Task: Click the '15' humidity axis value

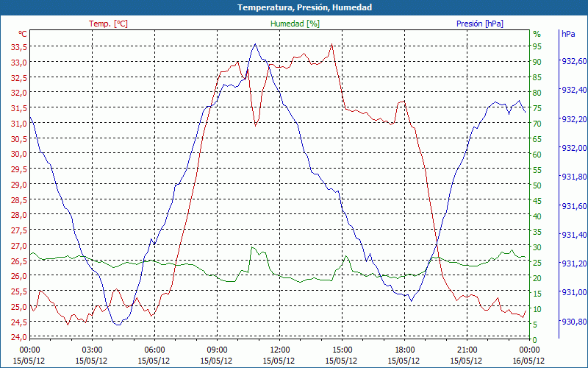Action: click(x=537, y=294)
